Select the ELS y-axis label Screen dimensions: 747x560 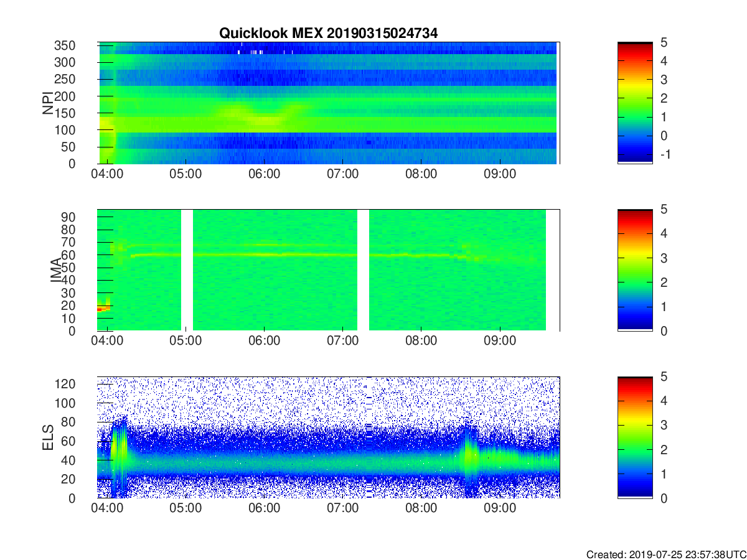[48, 437]
